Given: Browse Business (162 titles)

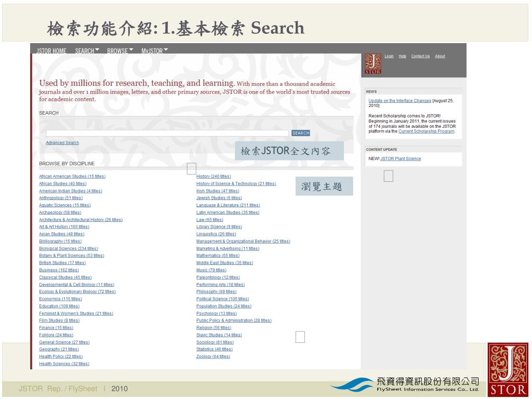Looking at the screenshot, I should [x=59, y=270].
